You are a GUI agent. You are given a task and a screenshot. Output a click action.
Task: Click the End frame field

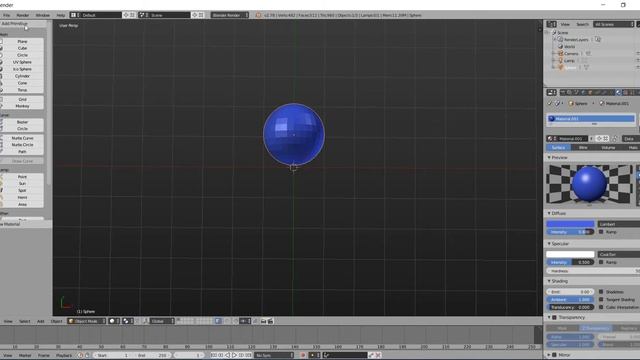[x=152, y=356]
